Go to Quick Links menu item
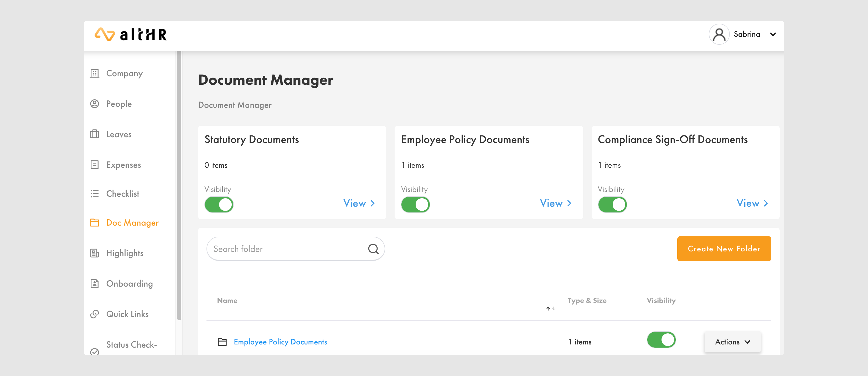Image resolution: width=868 pixels, height=376 pixels. point(127,314)
